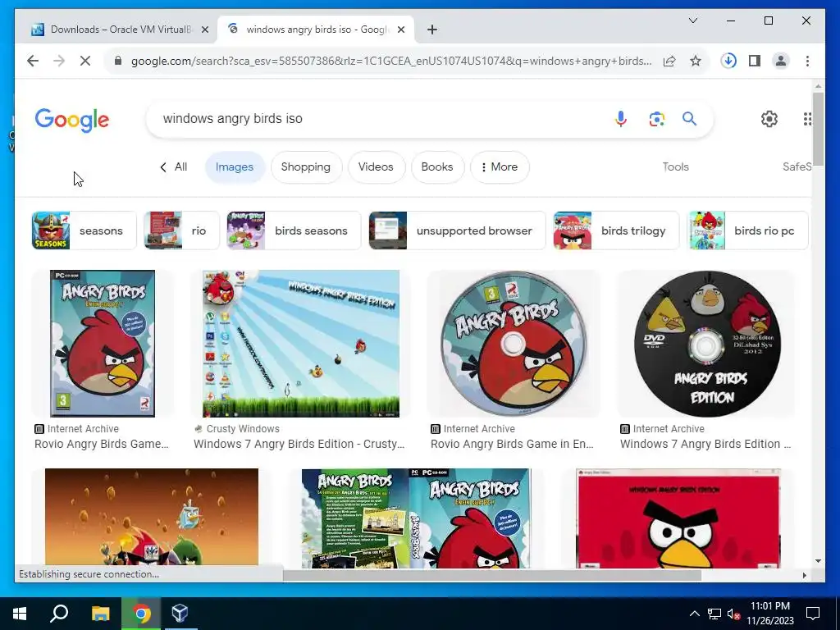Toggle Chrome side panel
840x630 pixels.
[755, 61]
